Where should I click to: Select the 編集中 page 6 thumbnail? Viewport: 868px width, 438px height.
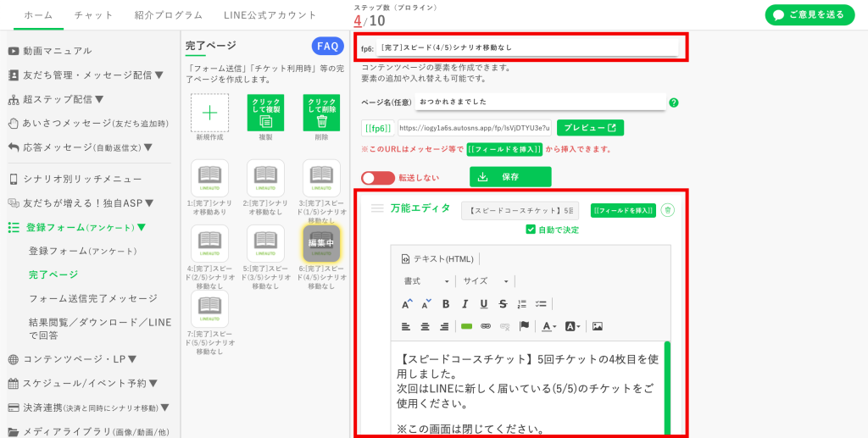point(321,243)
